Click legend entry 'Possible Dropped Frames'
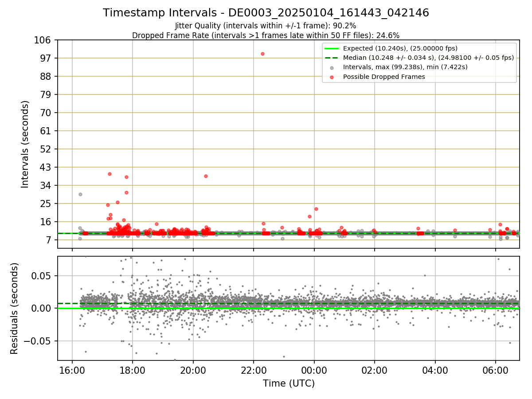Viewport: 532px width, 399px height. tap(384, 77)
